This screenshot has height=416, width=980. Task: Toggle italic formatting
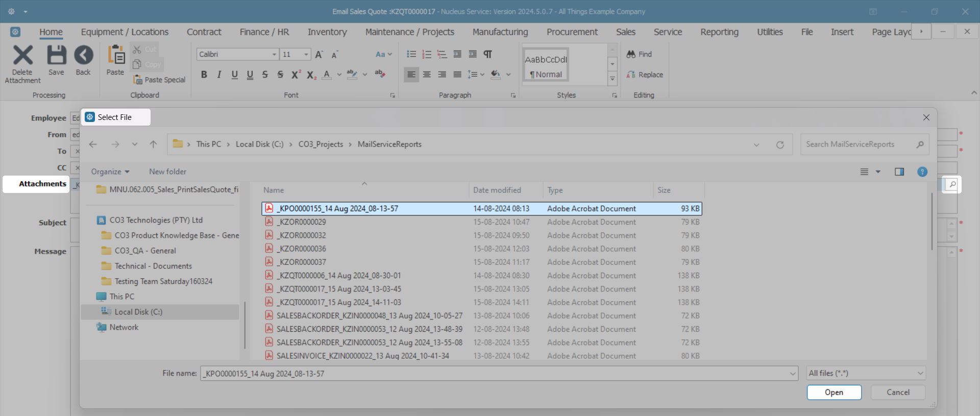(219, 75)
